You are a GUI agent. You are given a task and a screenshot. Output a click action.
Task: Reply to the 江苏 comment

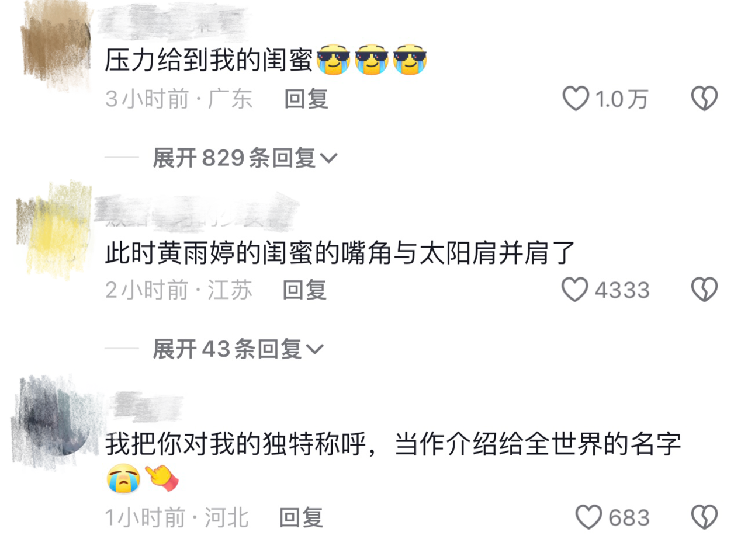click(304, 290)
